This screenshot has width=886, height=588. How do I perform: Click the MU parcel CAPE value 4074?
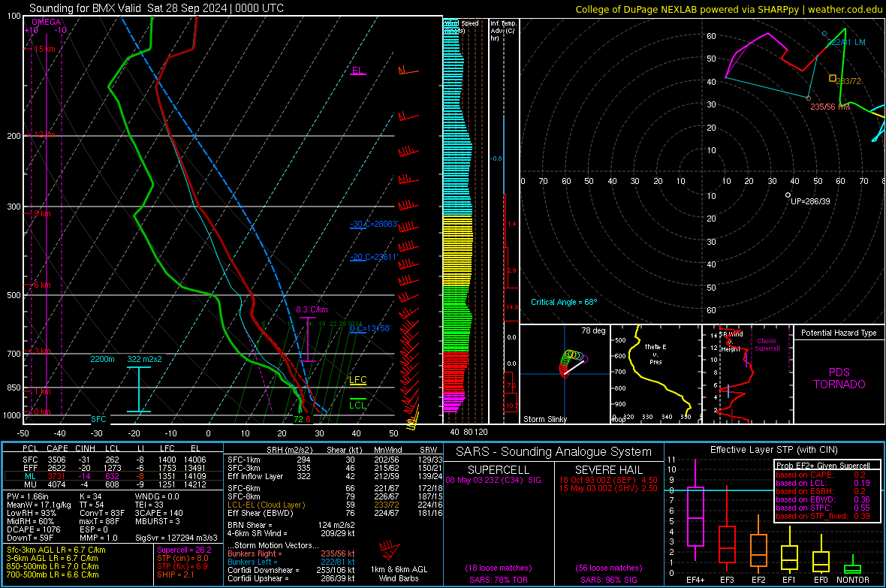click(56, 484)
